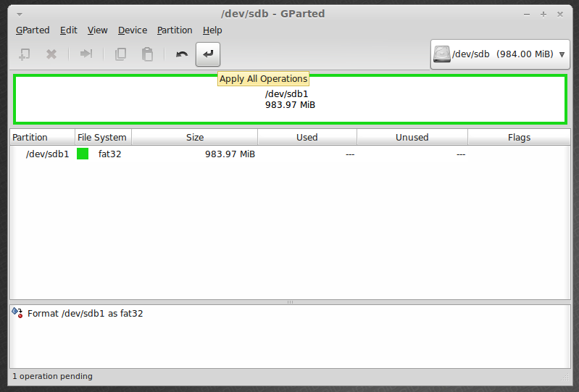This screenshot has height=392, width=579.
Task: Click the Copy partition icon
Action: (x=121, y=54)
